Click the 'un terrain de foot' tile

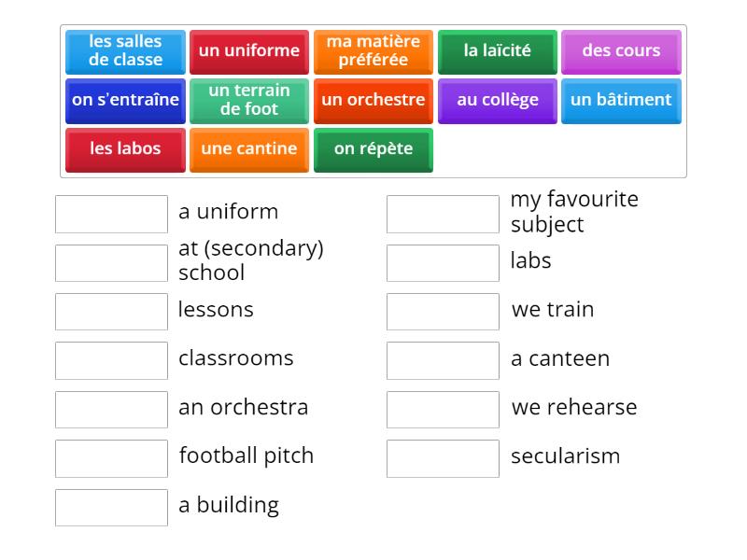(x=249, y=100)
